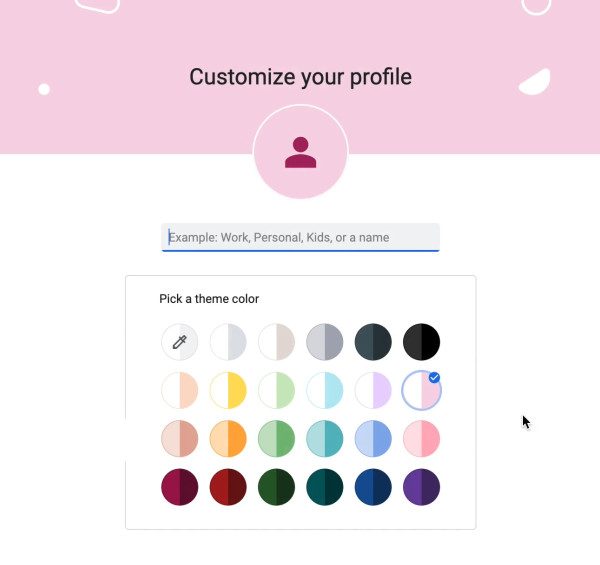Viewport: 600px width, 565px height.
Task: Choose the beige theme color swatch
Action: click(276, 342)
